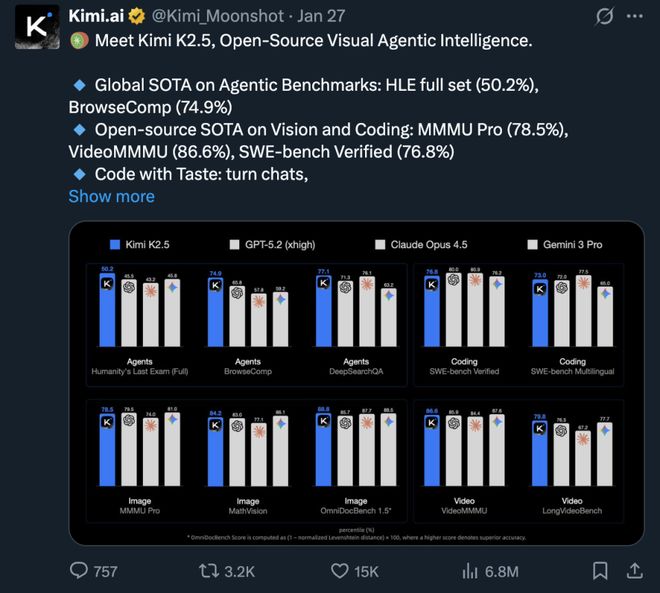Click the 15K likes count
Screen dimensions: 660x593
click(365, 571)
